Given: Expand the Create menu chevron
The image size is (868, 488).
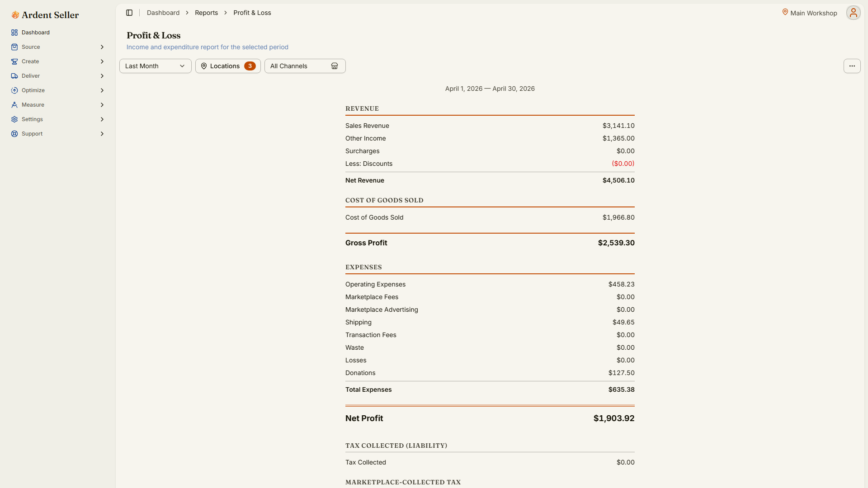Looking at the screenshot, I should (102, 61).
